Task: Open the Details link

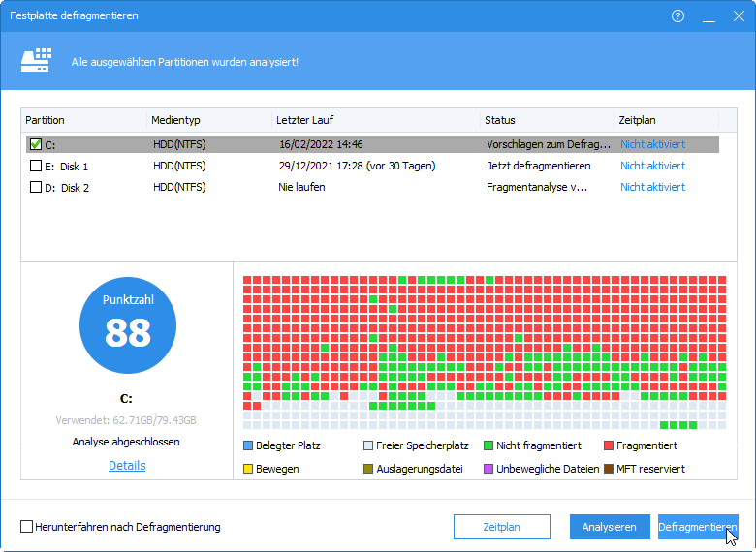Action: [x=127, y=465]
